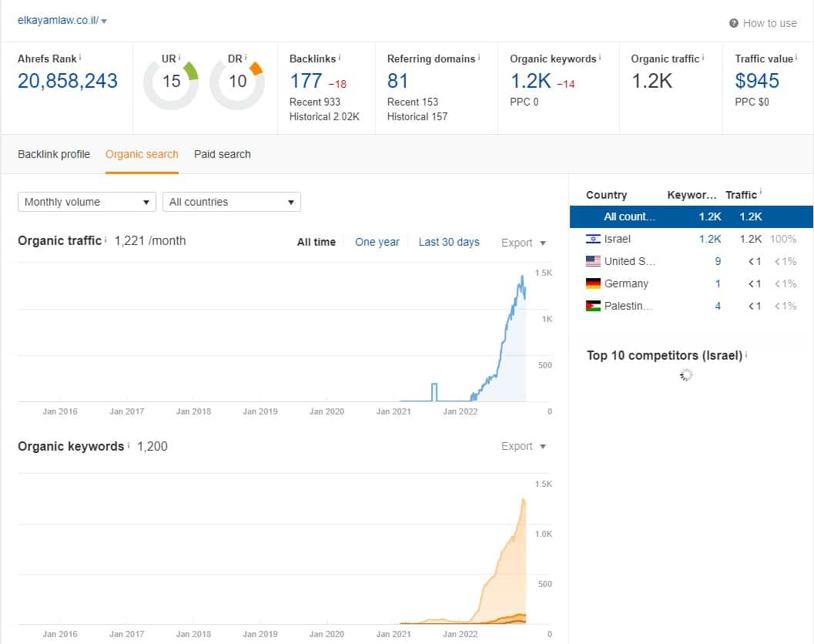This screenshot has width=814, height=644.
Task: Click the organic traffic chart peak near 1.5K
Action: [522, 278]
